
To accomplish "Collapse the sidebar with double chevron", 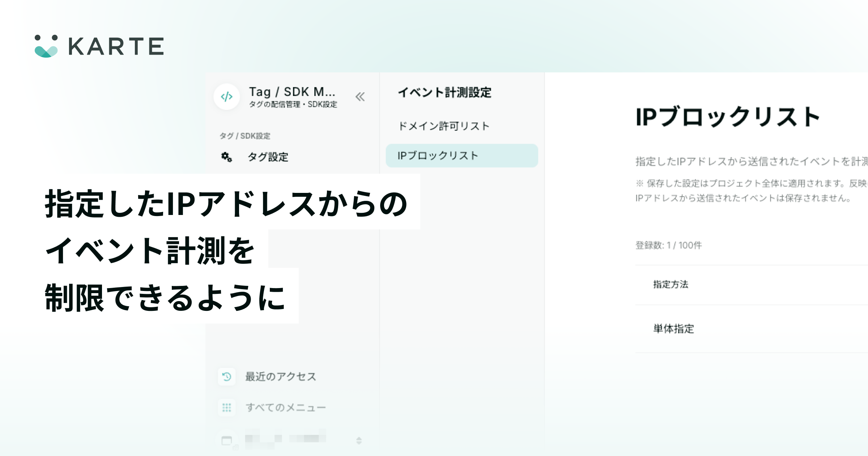I will point(360,97).
